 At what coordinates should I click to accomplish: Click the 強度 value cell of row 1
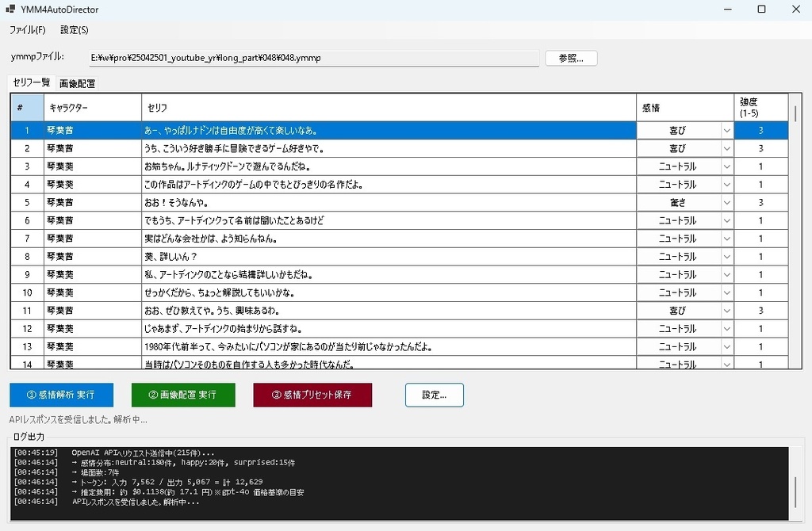pos(760,129)
